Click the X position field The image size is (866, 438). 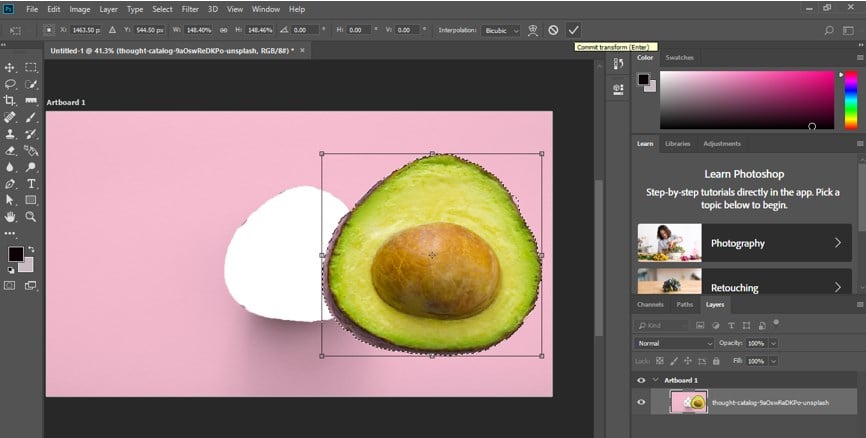coord(85,30)
